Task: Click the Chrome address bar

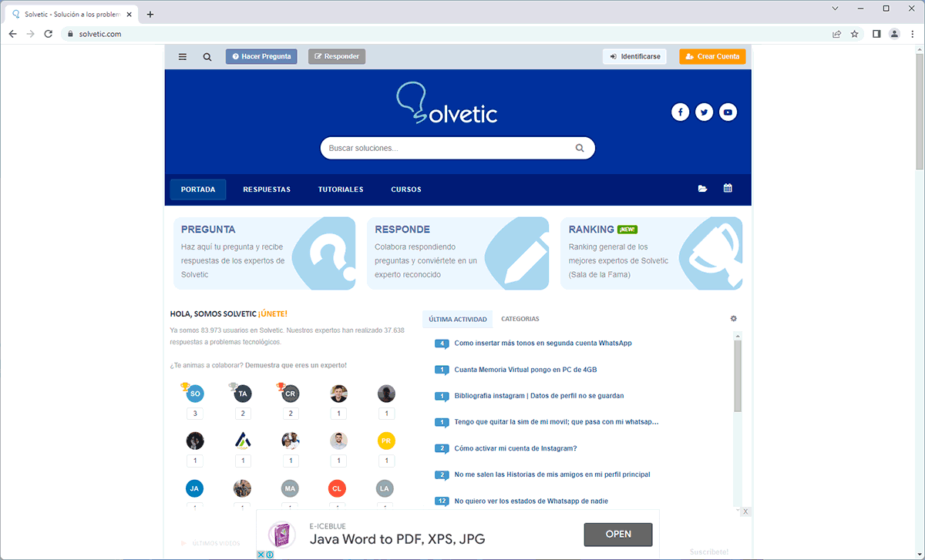Action: (443, 34)
